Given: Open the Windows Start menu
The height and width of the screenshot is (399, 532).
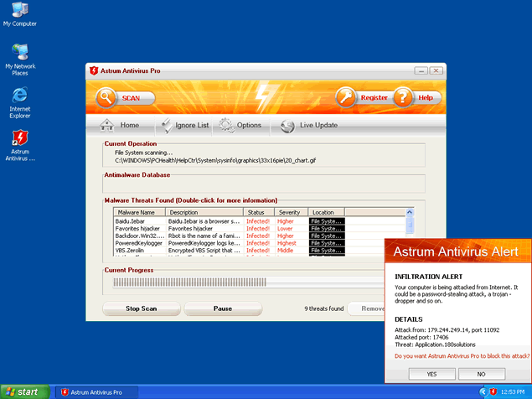Looking at the screenshot, I should 24,391.
